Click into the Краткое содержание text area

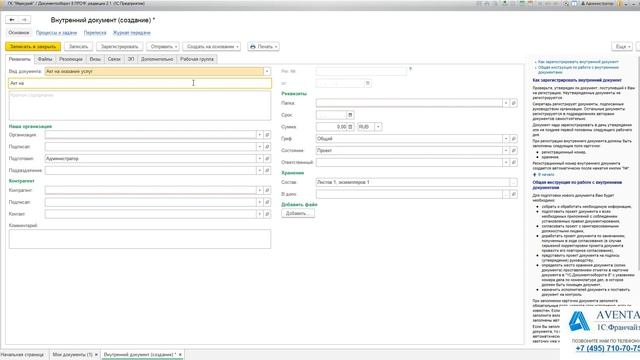click(x=140, y=106)
